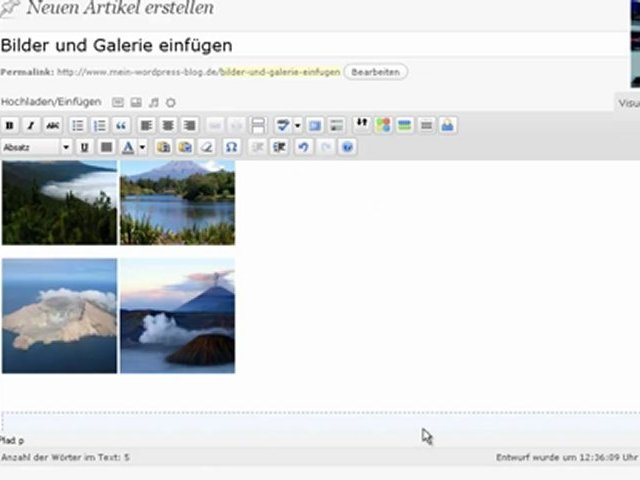Image resolution: width=640 pixels, height=480 pixels.
Task: Apply strikethrough to text
Action: (52, 126)
